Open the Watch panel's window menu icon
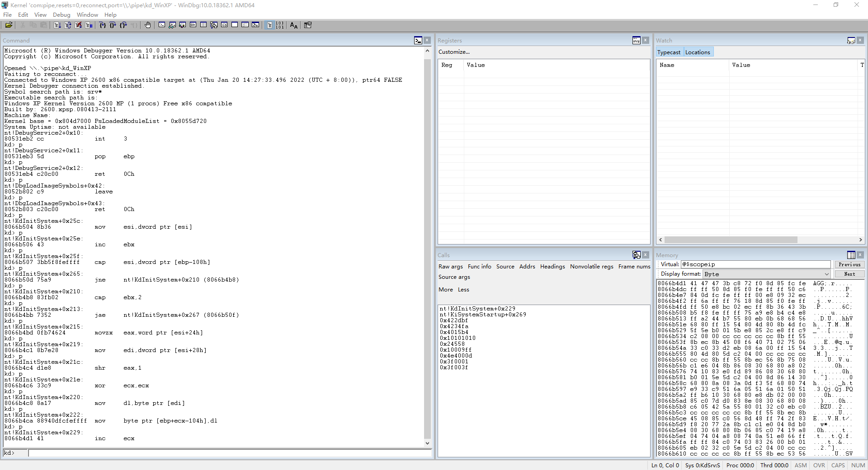Image resolution: width=868 pixels, height=470 pixels. point(851,40)
